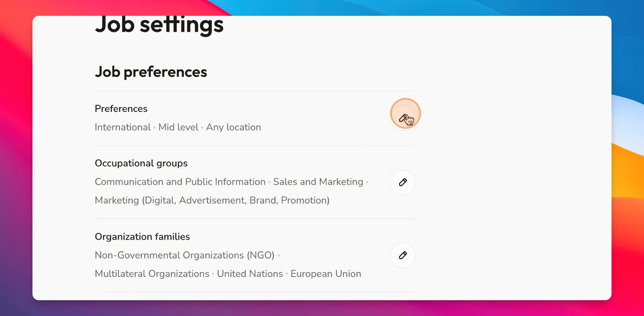
Task: Click the Organization families edit pencil
Action: pyautogui.click(x=403, y=255)
